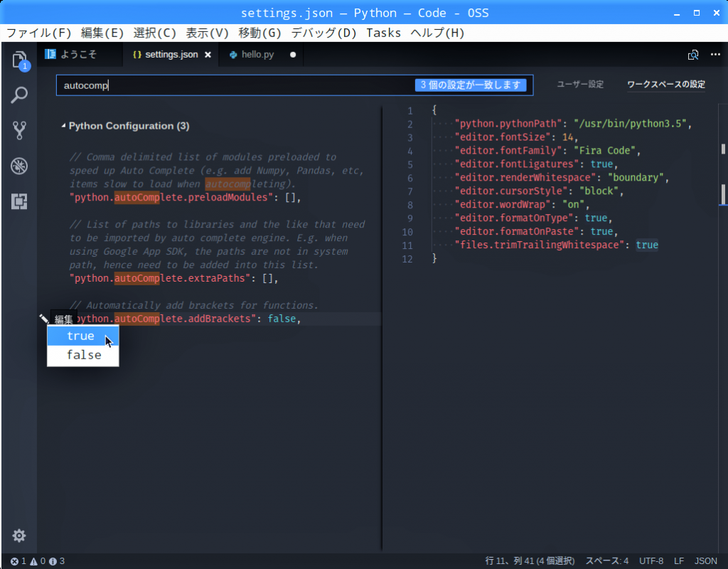Switch to ワークスペースの設定 settings
The image size is (728, 569).
point(666,85)
